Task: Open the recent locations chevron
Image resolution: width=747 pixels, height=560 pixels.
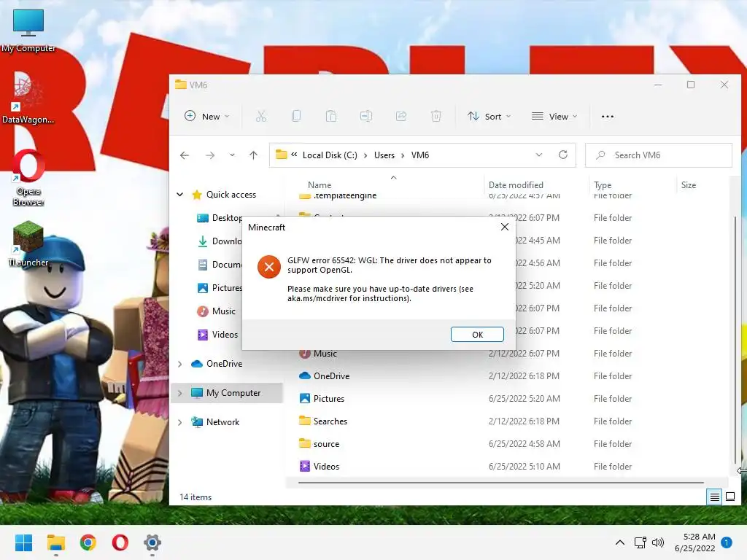Action: [x=232, y=155]
